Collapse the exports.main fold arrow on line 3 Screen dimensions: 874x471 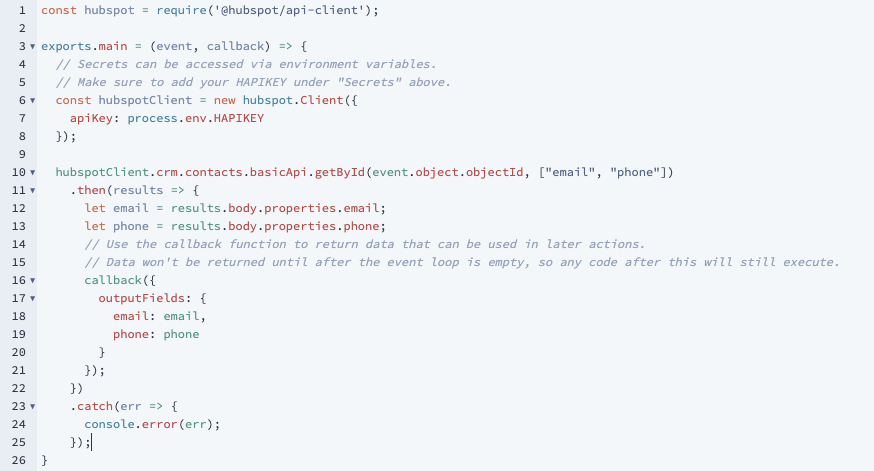click(x=32, y=46)
